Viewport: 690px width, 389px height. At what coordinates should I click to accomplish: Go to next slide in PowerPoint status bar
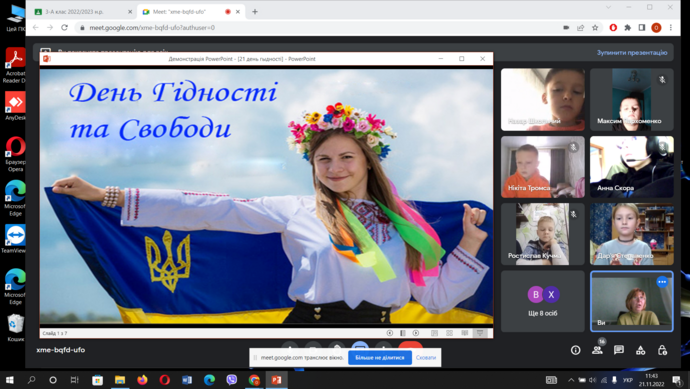pyautogui.click(x=416, y=333)
